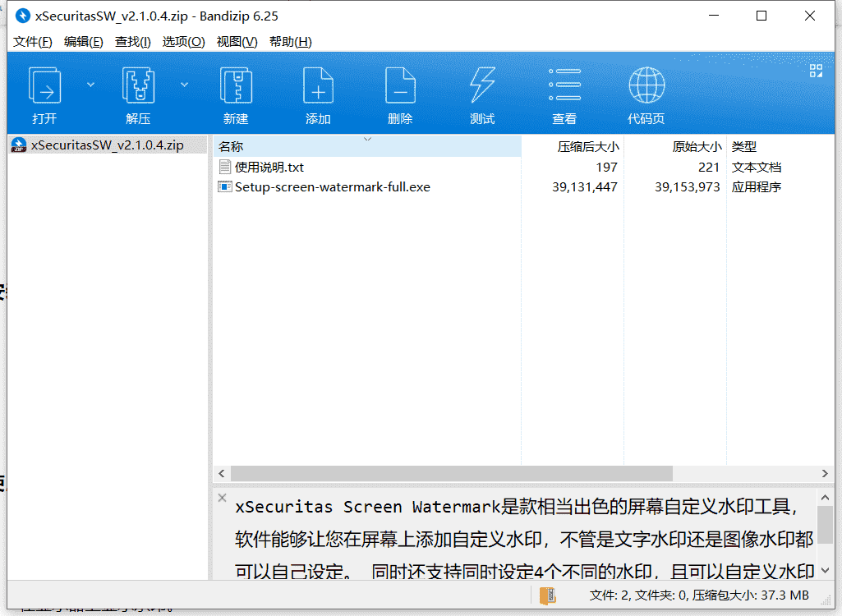Click the exe icon of Setup-screen-watermark-full
842x616 pixels.
pos(224,187)
